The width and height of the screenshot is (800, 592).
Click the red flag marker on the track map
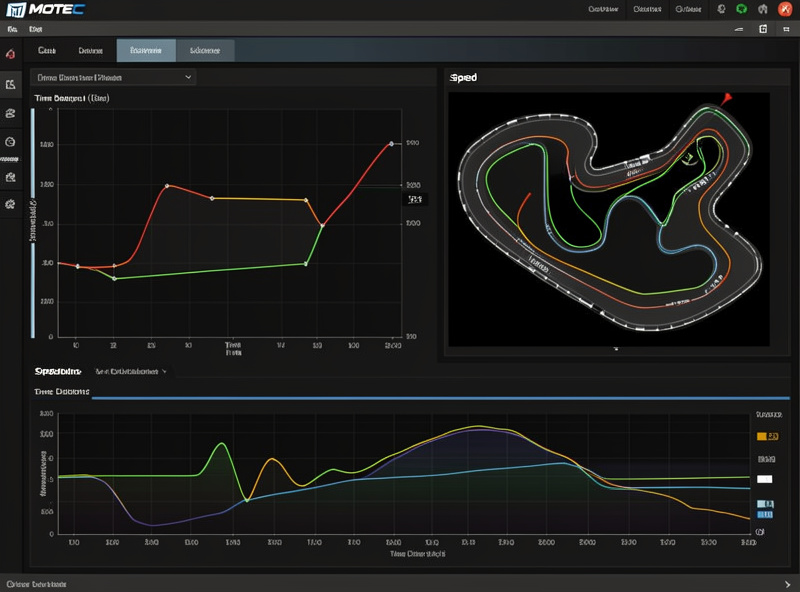[x=726, y=98]
